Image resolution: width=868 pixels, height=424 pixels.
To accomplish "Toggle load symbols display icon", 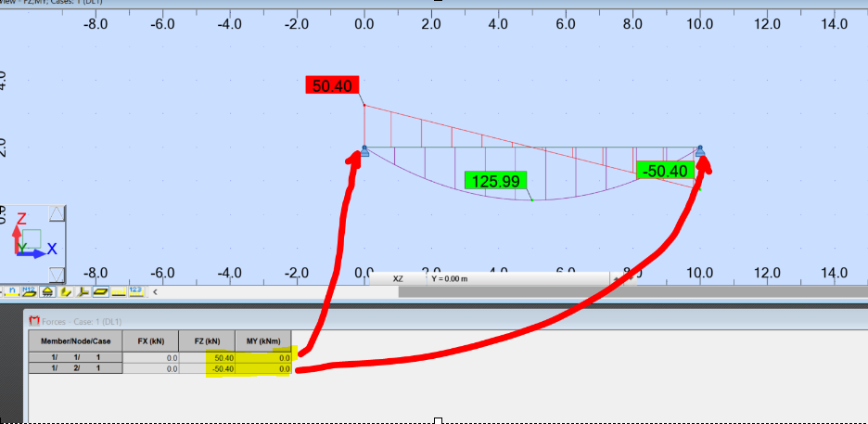I will (119, 291).
